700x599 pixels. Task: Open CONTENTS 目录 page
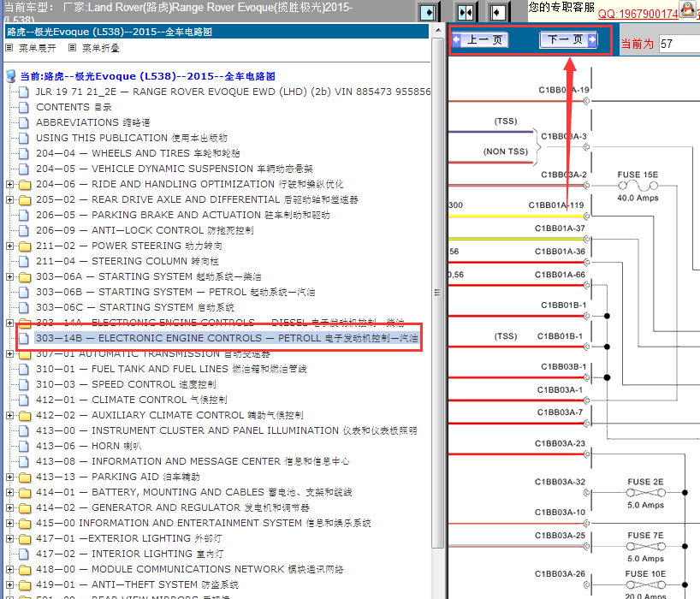tap(74, 107)
